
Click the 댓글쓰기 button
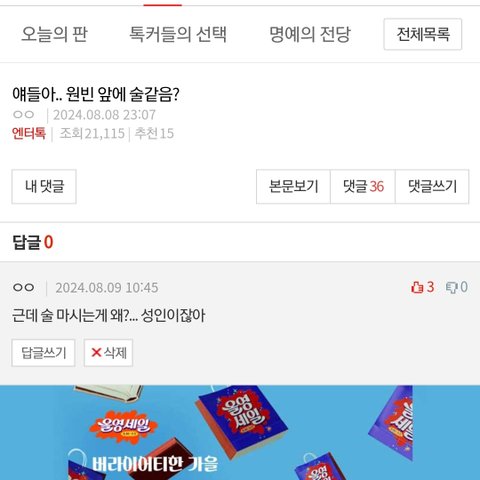pos(432,186)
